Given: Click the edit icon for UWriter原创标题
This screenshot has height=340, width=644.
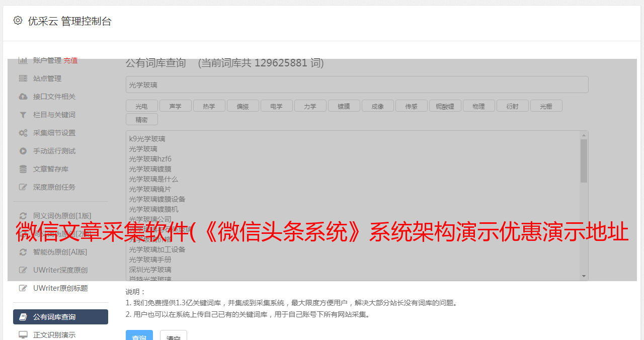Looking at the screenshot, I should tap(23, 288).
